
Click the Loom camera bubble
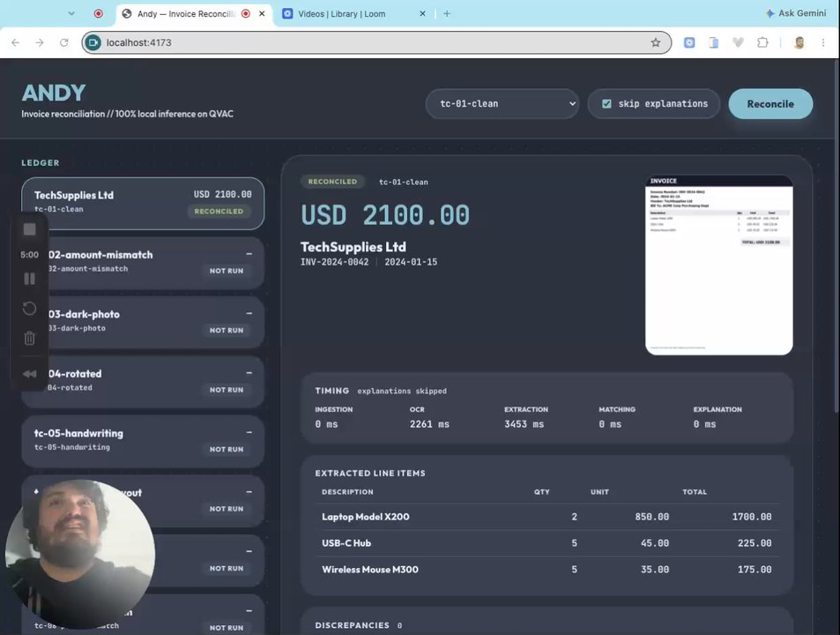click(x=80, y=554)
